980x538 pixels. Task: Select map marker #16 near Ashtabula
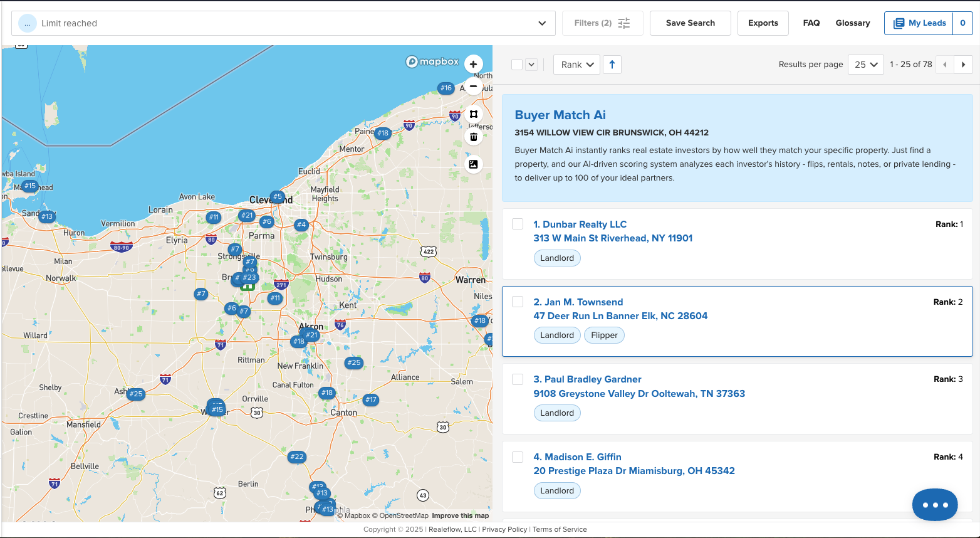tap(446, 88)
